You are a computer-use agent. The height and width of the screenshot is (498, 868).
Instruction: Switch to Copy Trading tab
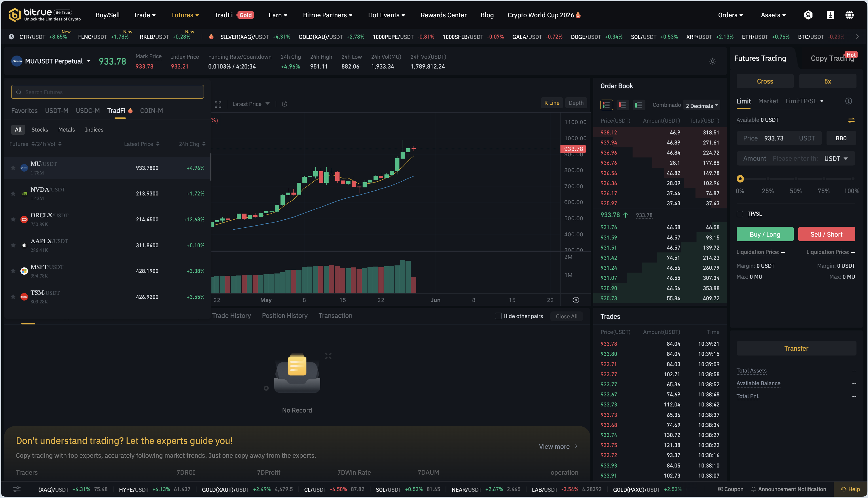pyautogui.click(x=832, y=58)
